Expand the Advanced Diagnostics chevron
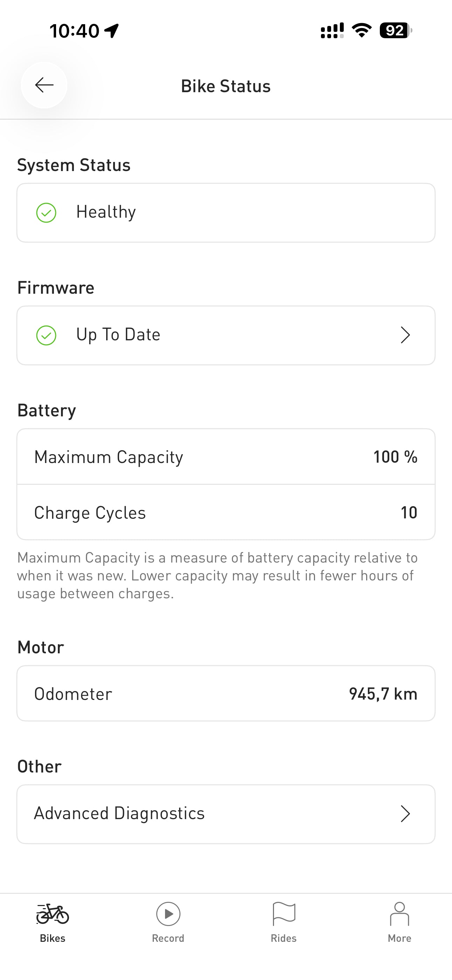Screen dimensions: 452x980 click(x=405, y=814)
